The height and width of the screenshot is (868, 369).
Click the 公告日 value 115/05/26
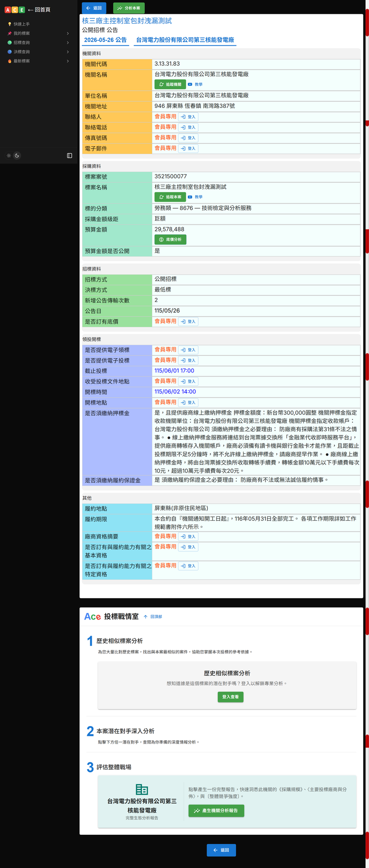[167, 311]
